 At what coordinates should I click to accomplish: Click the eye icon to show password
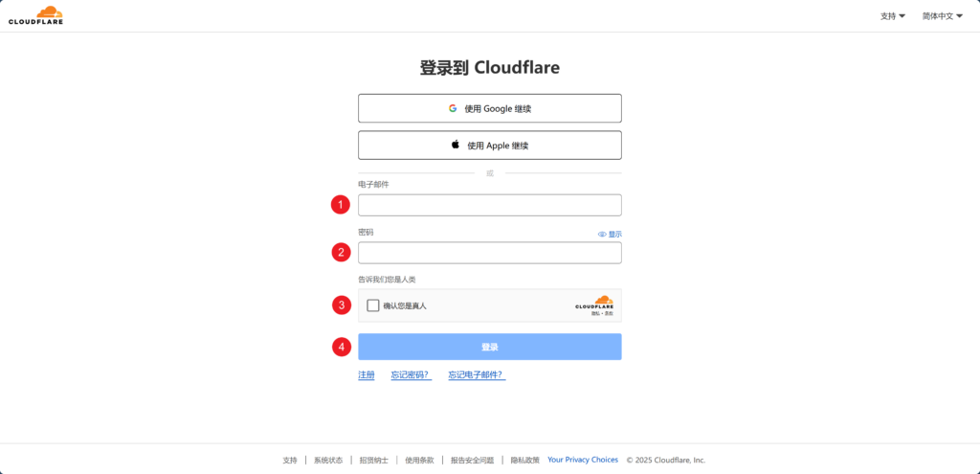click(602, 234)
